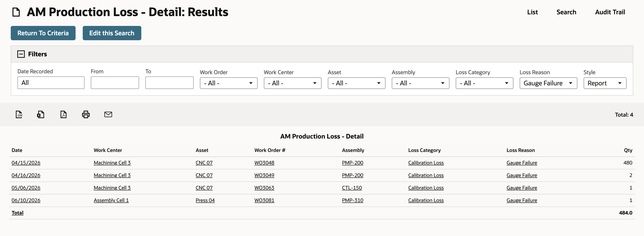Print the report results
The image size is (644, 236).
pos(86,114)
